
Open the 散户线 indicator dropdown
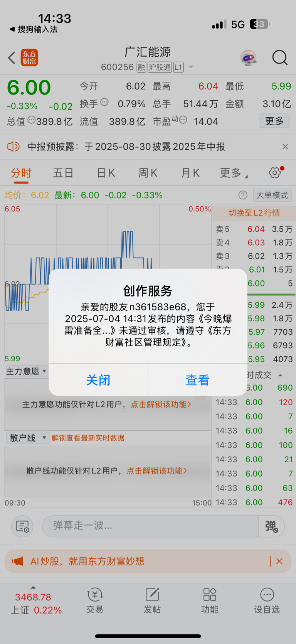(x=27, y=438)
